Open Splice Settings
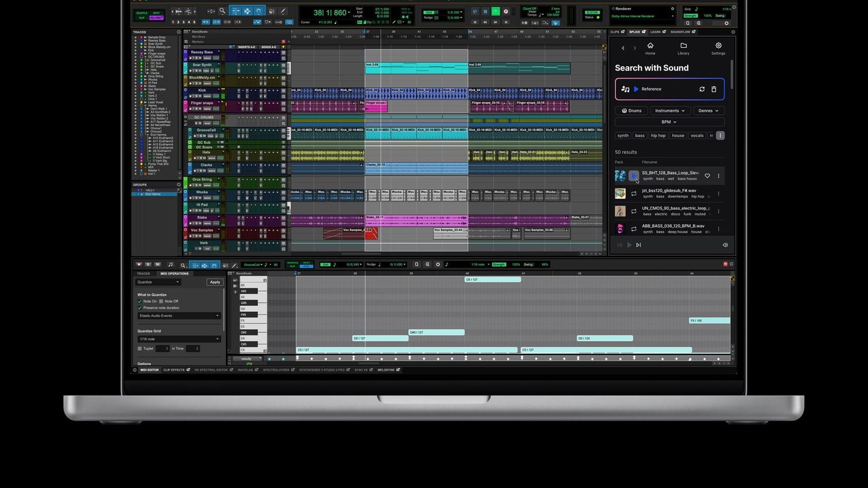 pos(718,49)
